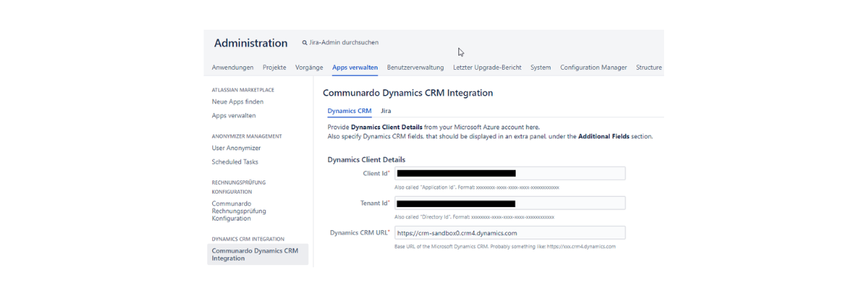Select Communardo Dynamics CRM Integration sidebar item
This screenshot has width=868, height=297.
click(x=258, y=255)
